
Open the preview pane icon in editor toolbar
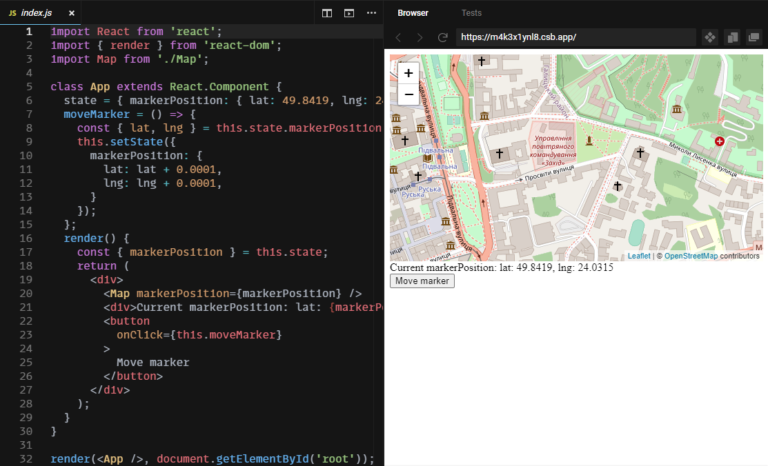coord(349,13)
